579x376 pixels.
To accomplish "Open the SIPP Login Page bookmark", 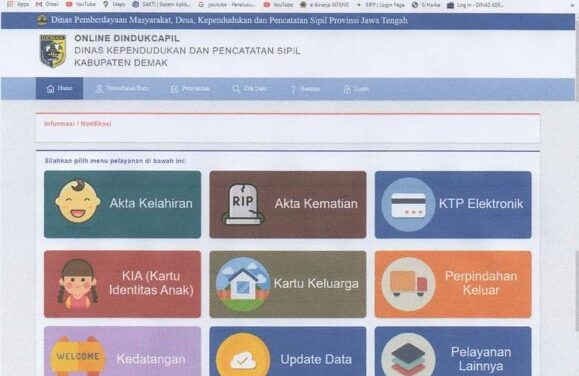I will pos(380,5).
